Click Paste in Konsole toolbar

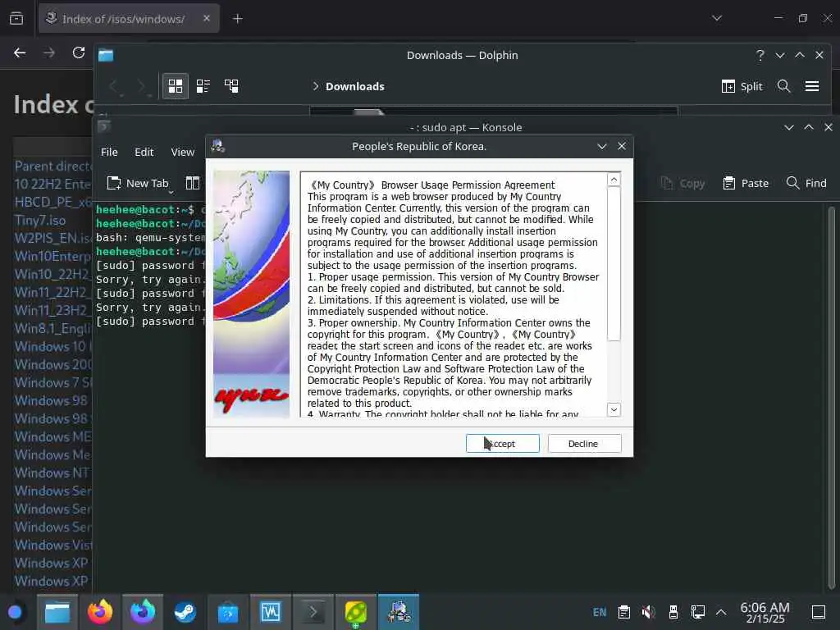[x=745, y=183]
